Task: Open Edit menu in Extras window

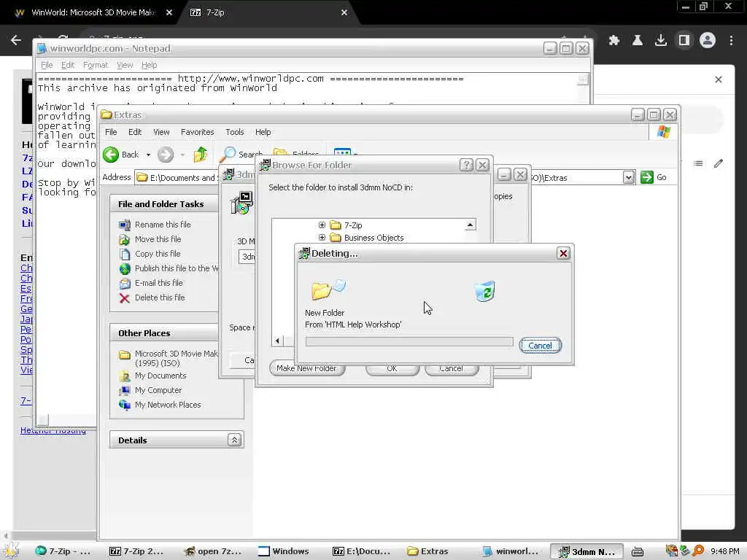Action: [135, 132]
